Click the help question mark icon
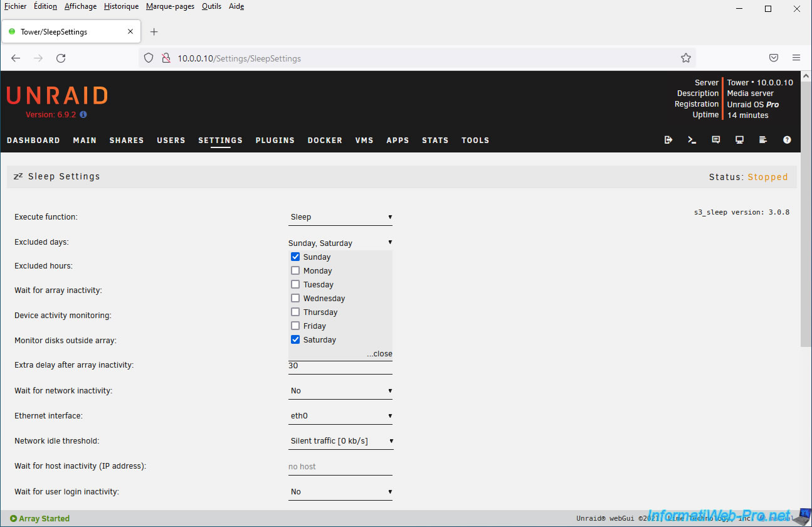The height and width of the screenshot is (527, 812). [787, 140]
